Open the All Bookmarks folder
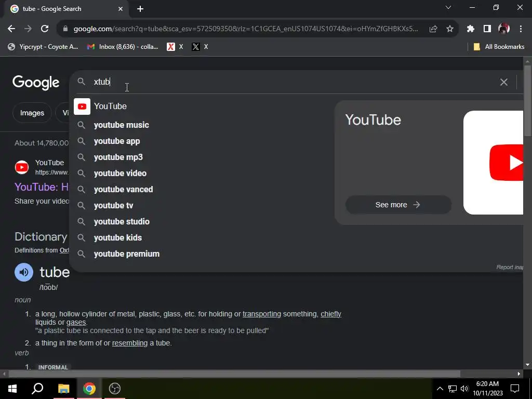 [499, 47]
